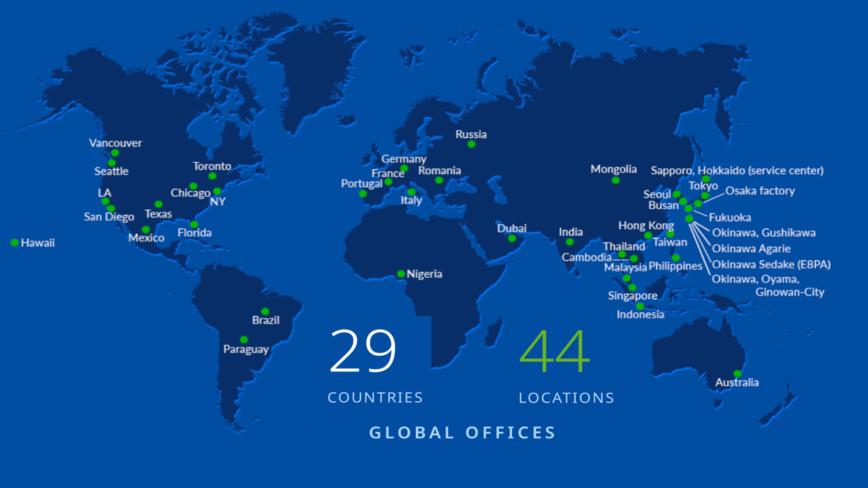Image resolution: width=868 pixels, height=488 pixels.
Task: Select the Paraguay label
Action: [x=246, y=349]
